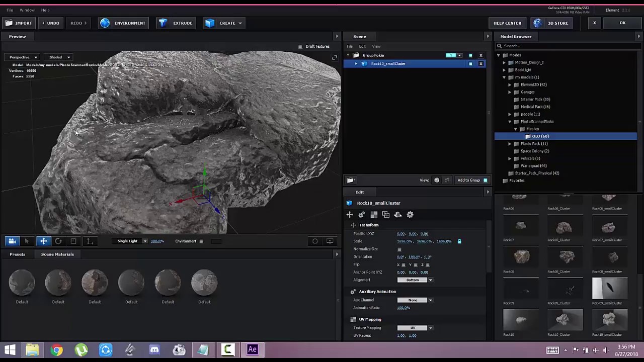The width and height of the screenshot is (644, 362).
Task: Select the camera orbit tool in viewport toolbar
Action: point(12,241)
